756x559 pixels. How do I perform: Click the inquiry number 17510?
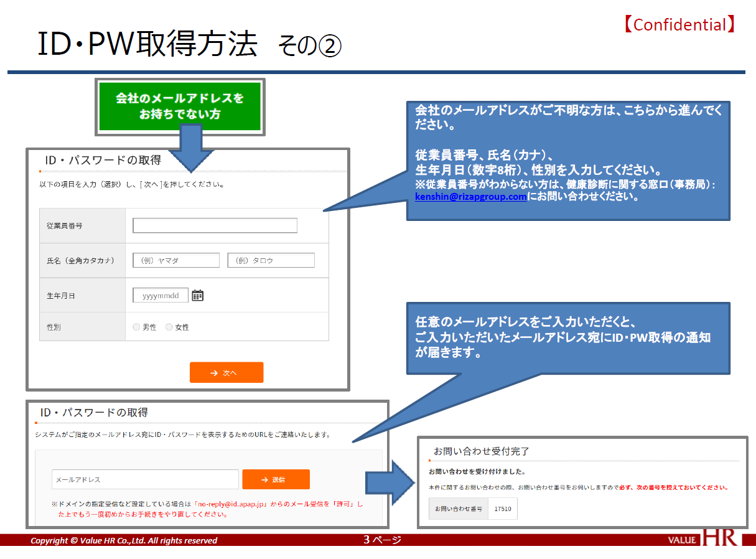click(502, 509)
